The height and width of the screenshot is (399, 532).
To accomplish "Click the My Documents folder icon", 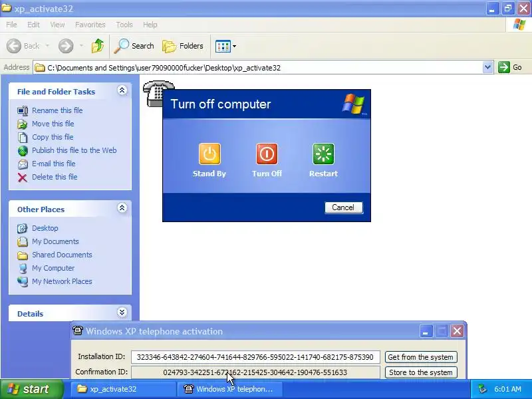I will [23, 241].
